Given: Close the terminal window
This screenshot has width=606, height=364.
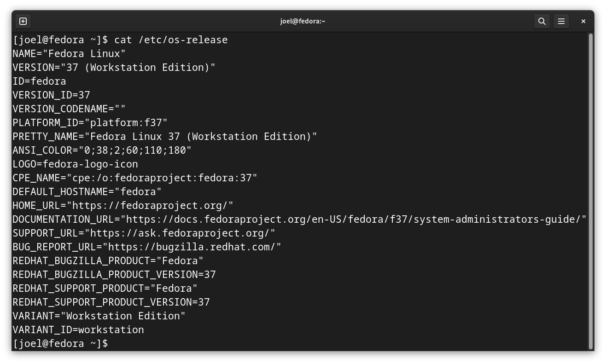Looking at the screenshot, I should [x=583, y=21].
